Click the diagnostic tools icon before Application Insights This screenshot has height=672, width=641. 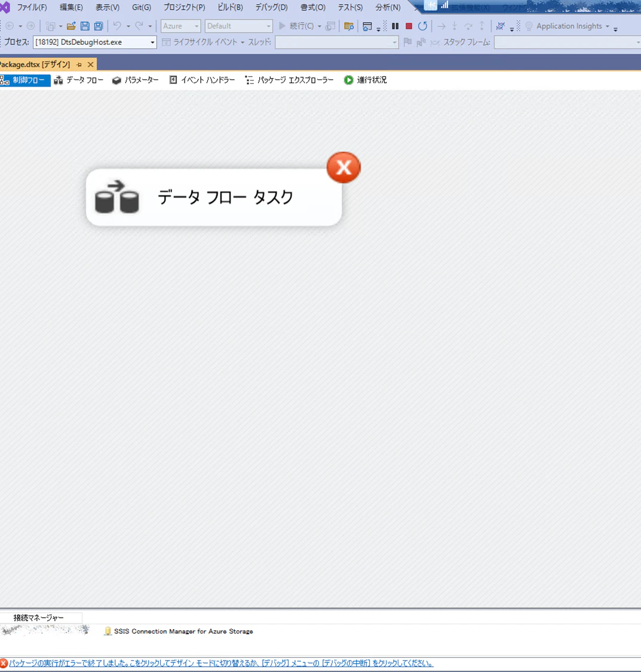(x=500, y=26)
